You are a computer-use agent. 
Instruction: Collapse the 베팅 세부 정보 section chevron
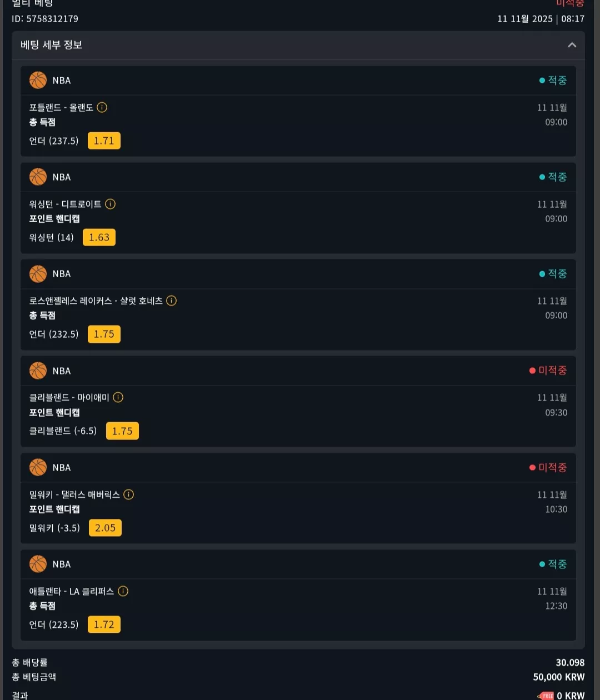tap(572, 45)
